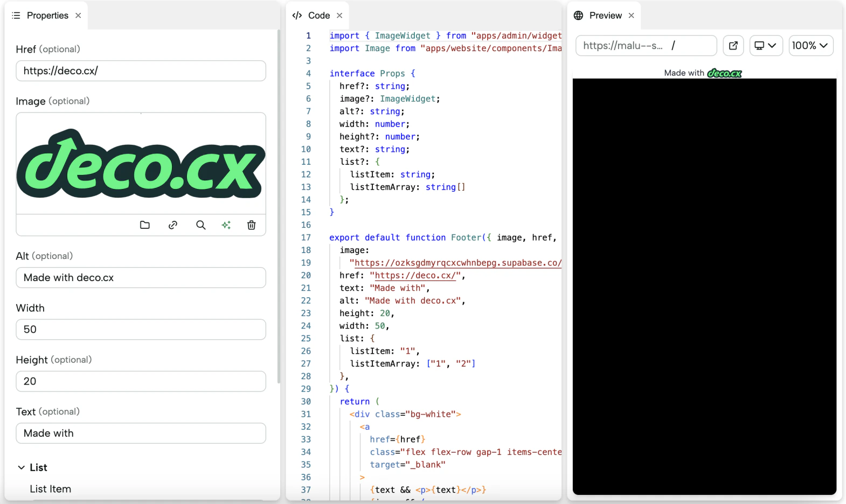Click the supabase URL in code
This screenshot has height=504, width=846.
point(458,263)
